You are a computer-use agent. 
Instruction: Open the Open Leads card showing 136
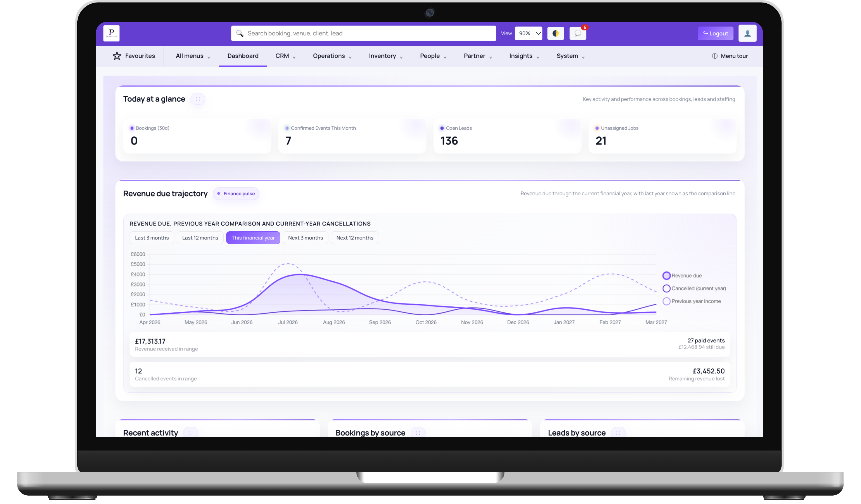(x=507, y=136)
